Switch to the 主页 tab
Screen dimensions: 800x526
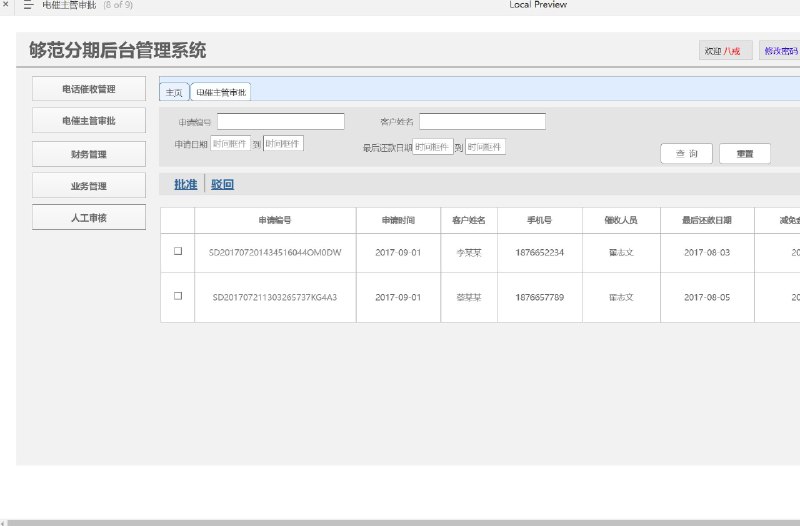click(x=174, y=92)
